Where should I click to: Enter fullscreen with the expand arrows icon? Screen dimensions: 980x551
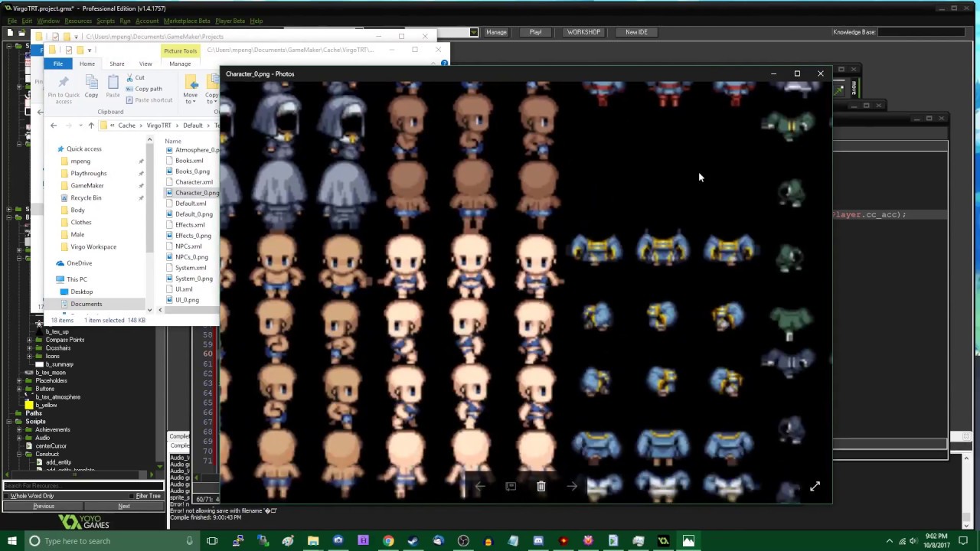(815, 486)
